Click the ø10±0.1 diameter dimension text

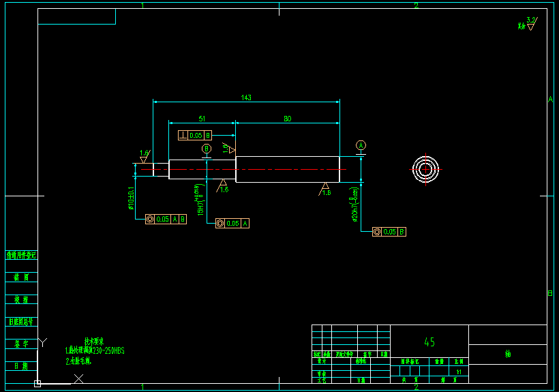pos(131,198)
